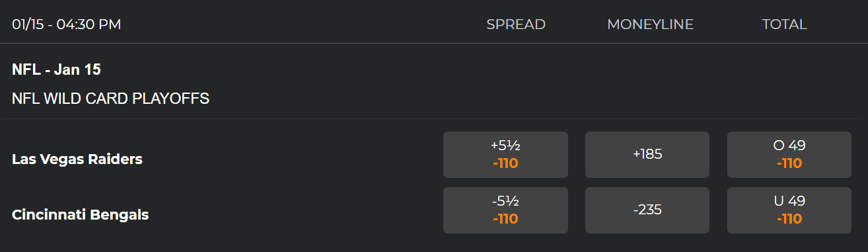
Task: Open the Las Vegas Raiders team name
Action: pos(77,159)
